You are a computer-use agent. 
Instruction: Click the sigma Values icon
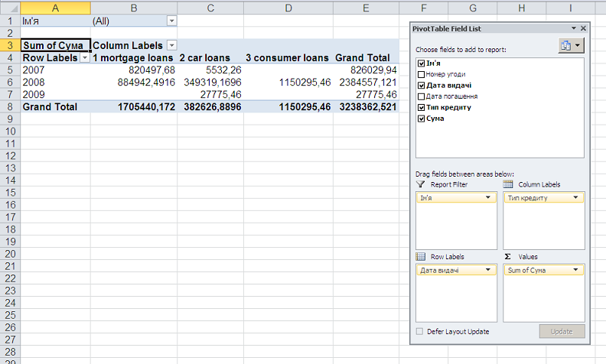click(x=508, y=257)
